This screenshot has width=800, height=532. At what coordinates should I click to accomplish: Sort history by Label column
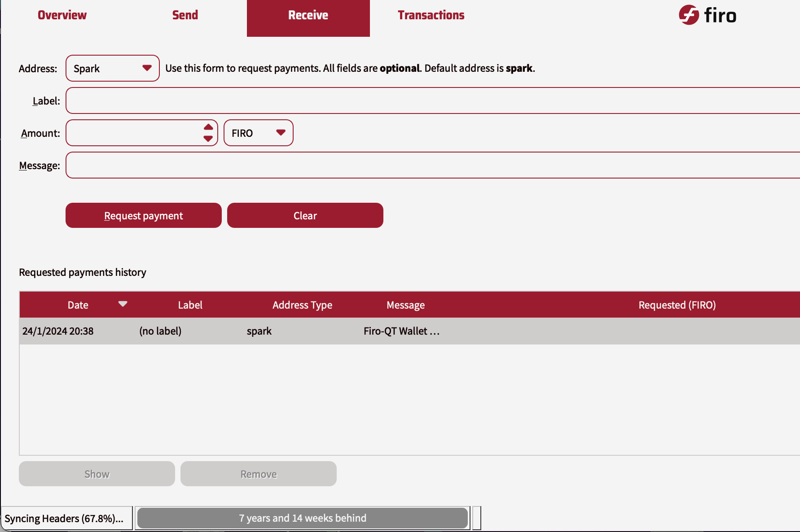click(190, 305)
